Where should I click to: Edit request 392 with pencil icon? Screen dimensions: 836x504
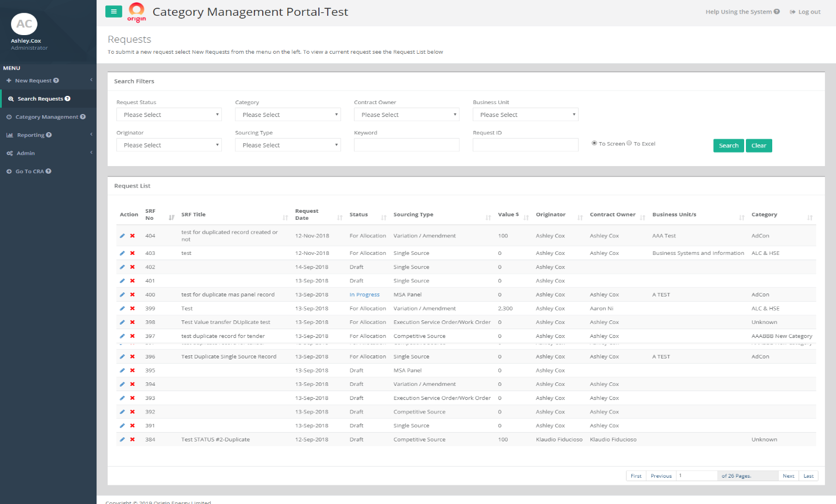[122, 412]
